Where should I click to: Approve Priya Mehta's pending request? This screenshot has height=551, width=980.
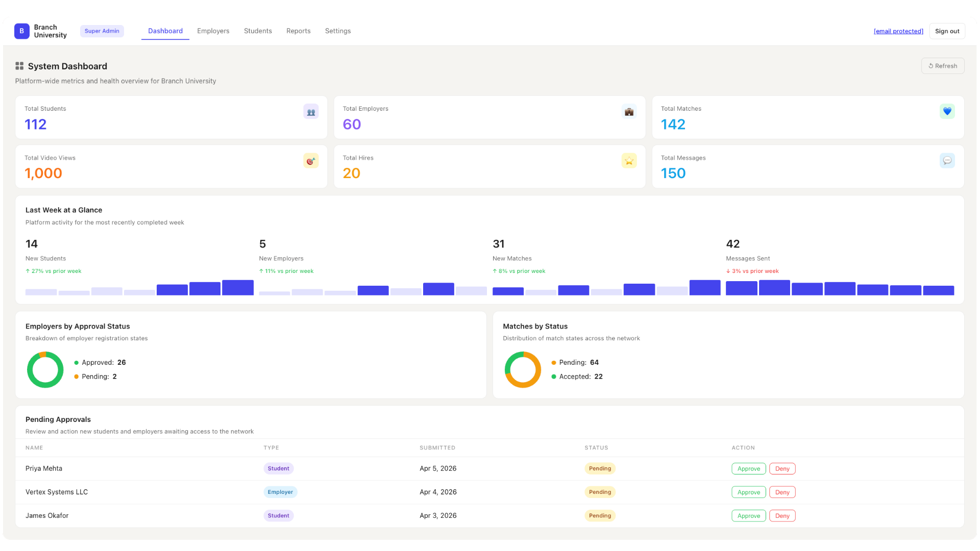748,469
